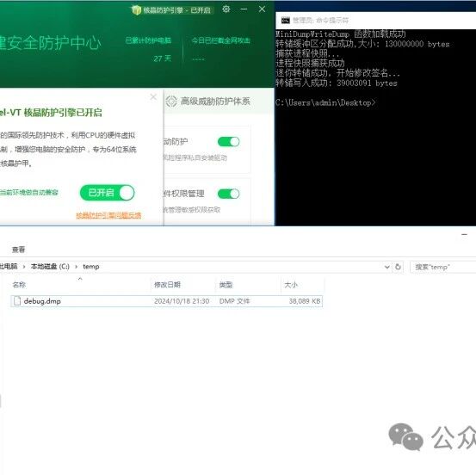Open the 查看 tab in File Explorer

pyautogui.click(x=18, y=250)
